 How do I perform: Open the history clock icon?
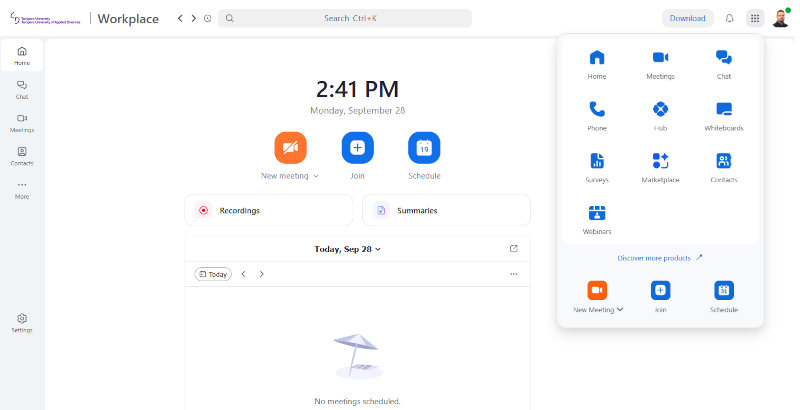point(208,18)
